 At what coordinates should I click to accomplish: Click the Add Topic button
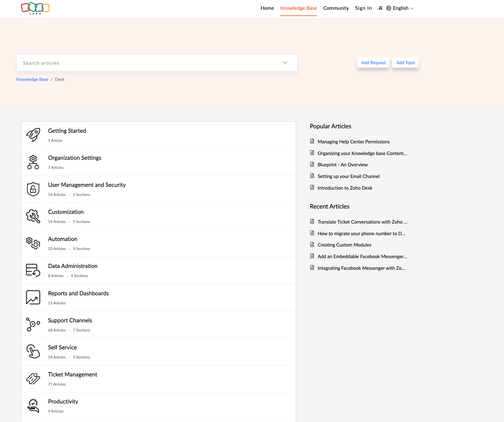pos(405,63)
